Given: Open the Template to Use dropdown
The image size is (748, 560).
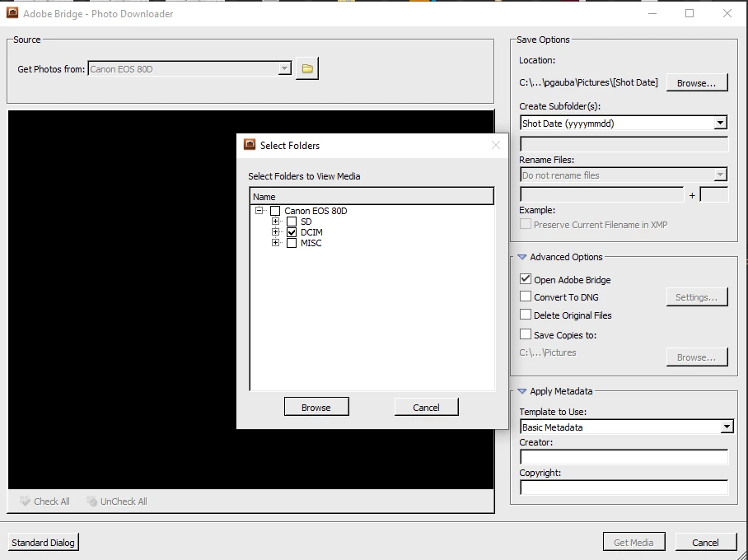Looking at the screenshot, I should point(727,427).
